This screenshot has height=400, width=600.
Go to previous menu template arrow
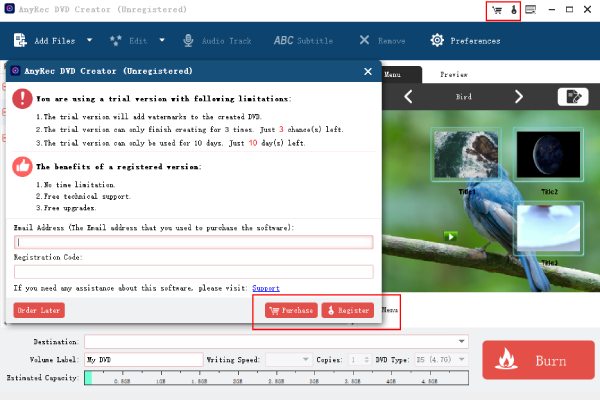click(408, 96)
